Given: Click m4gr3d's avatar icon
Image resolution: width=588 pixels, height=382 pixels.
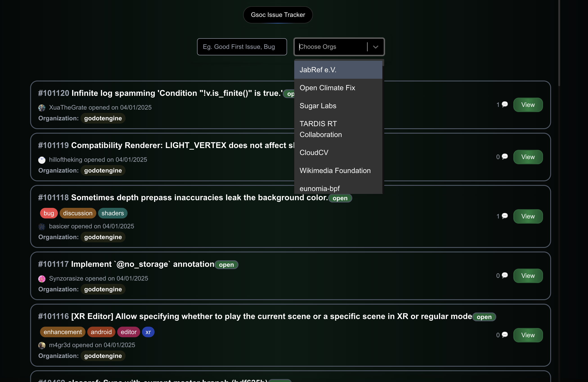Looking at the screenshot, I should coord(42,345).
